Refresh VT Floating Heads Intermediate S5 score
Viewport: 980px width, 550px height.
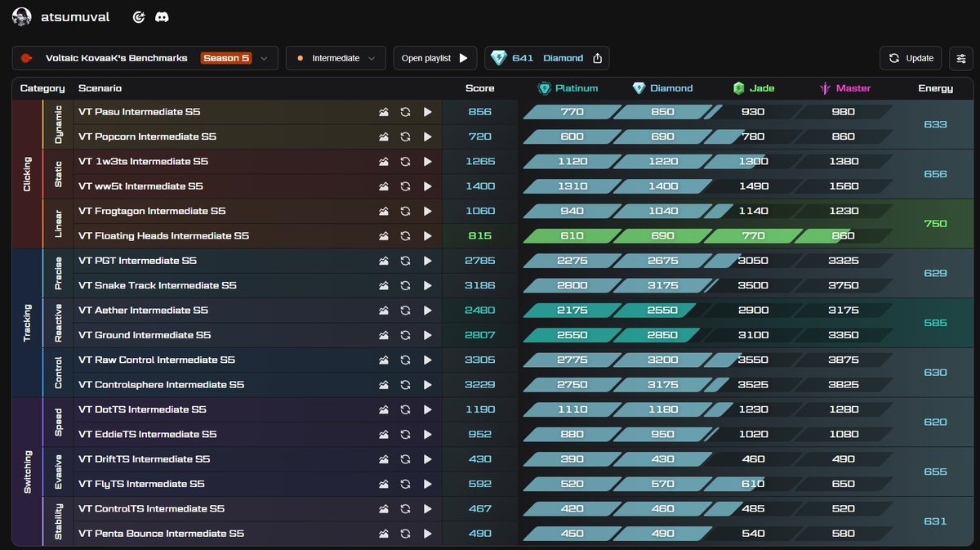405,236
